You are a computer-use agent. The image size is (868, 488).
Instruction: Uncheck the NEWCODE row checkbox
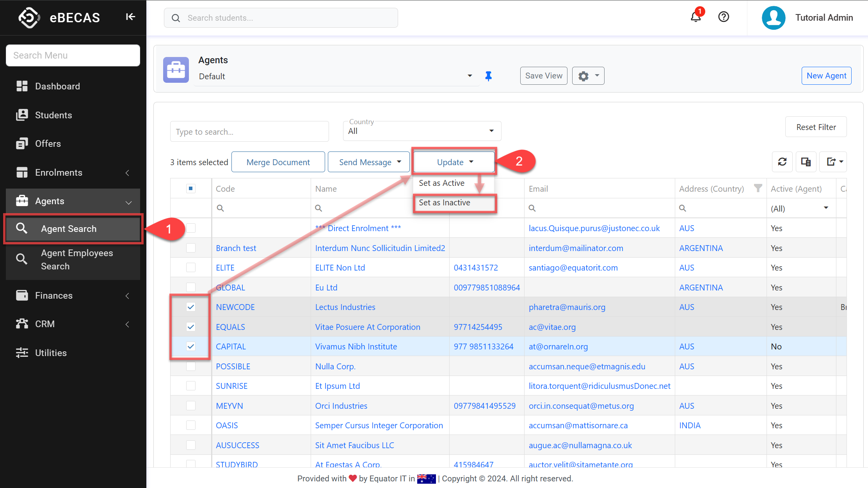[x=191, y=307]
